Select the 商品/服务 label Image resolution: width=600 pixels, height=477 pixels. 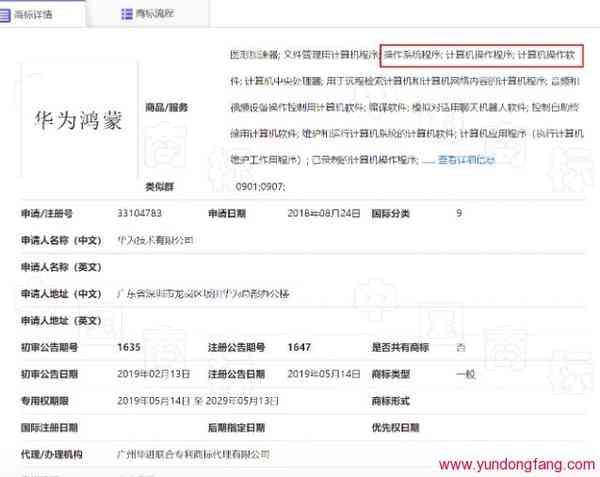(166, 107)
